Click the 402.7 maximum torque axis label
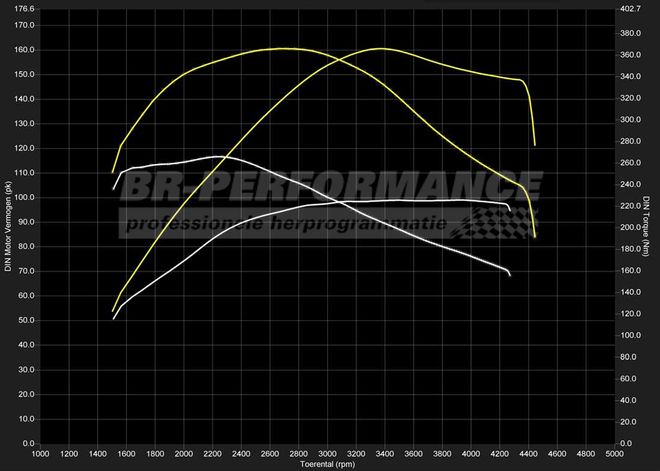 pyautogui.click(x=629, y=9)
